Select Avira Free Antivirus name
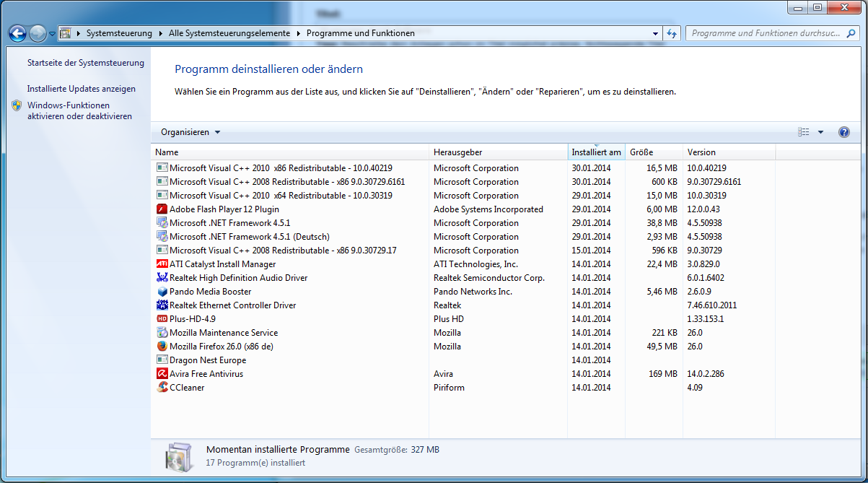 pyautogui.click(x=206, y=374)
